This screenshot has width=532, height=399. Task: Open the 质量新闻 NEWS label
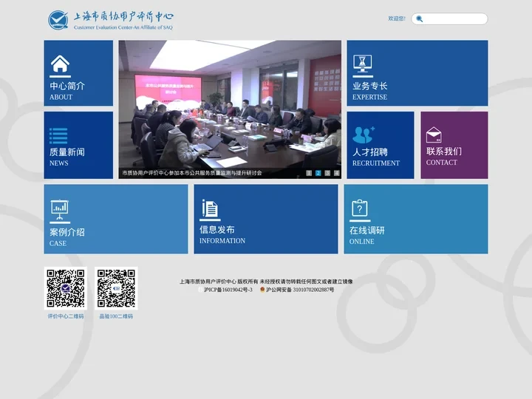point(67,157)
